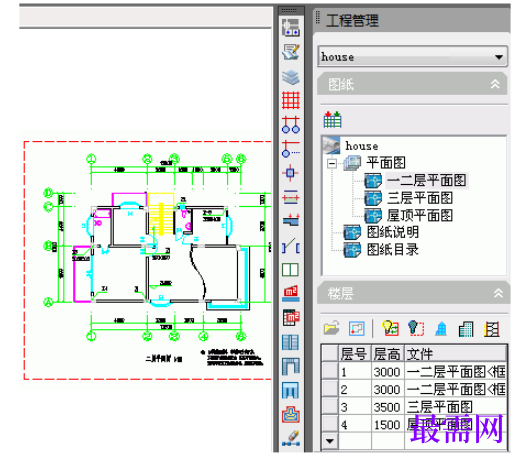The height and width of the screenshot is (460, 522).
Task: Click the yellow building section icon
Action: [x=492, y=329]
